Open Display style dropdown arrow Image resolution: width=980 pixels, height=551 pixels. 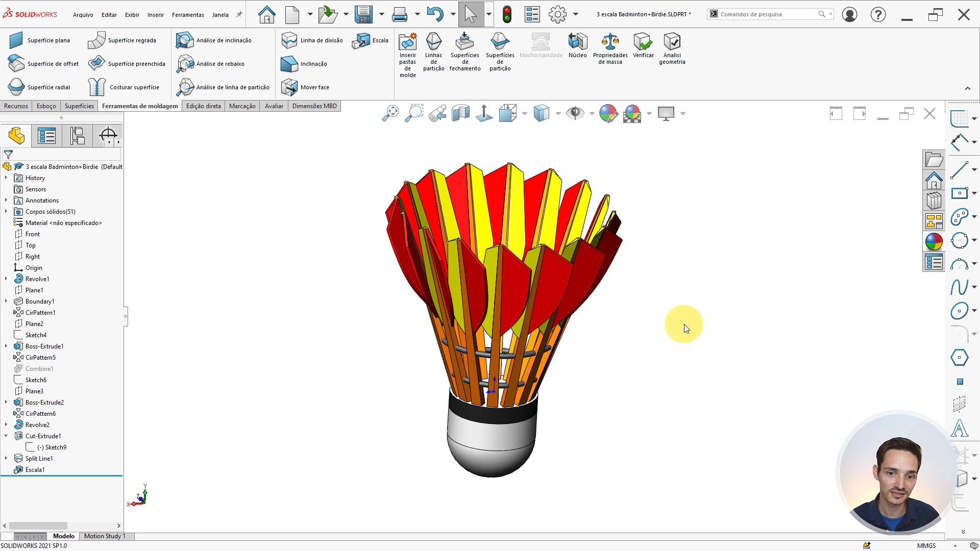(558, 113)
